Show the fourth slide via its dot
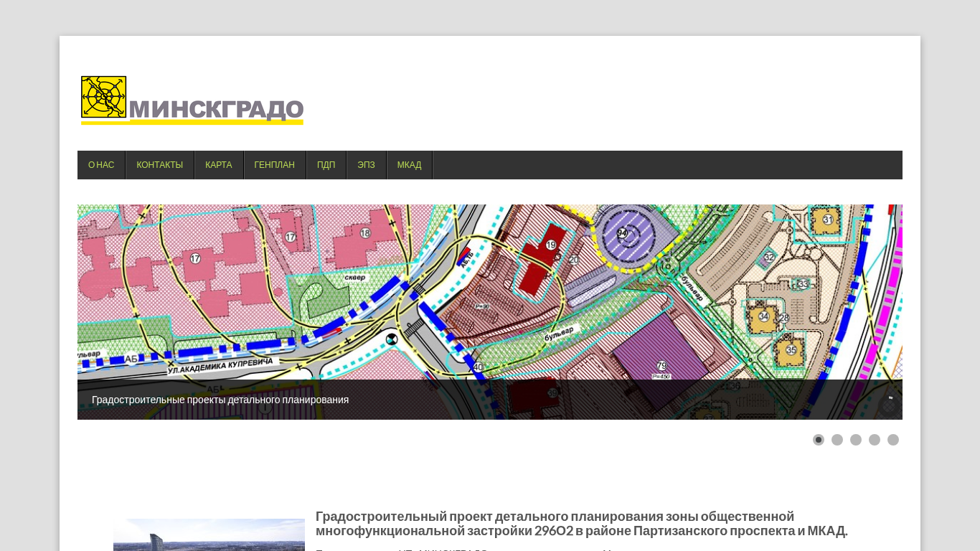980x551 pixels. 875,440
